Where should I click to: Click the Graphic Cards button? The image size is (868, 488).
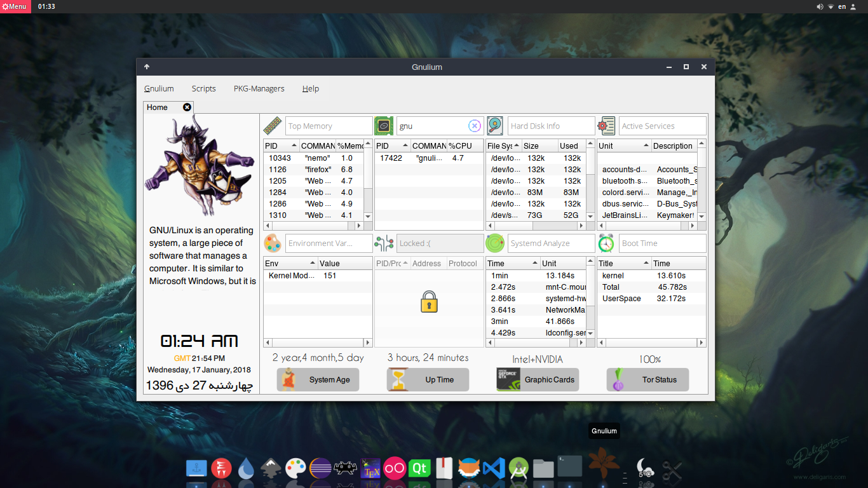[x=538, y=380]
